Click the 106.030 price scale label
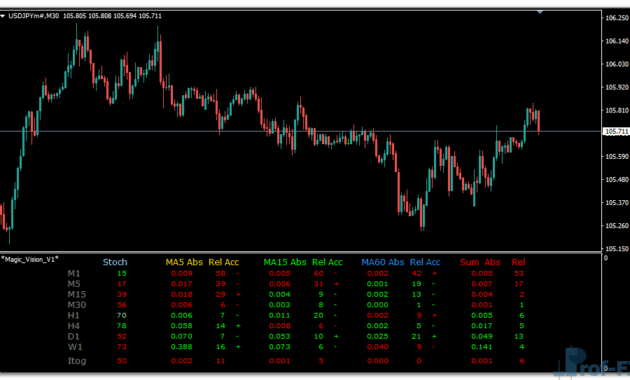Viewport: 630px width, 380px height. 617,64
